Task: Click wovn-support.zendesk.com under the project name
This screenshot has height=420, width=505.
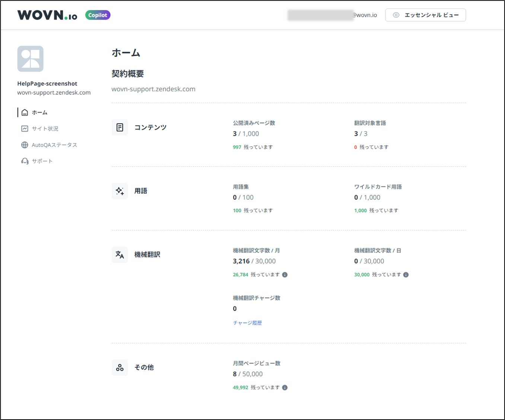Action: click(x=54, y=93)
